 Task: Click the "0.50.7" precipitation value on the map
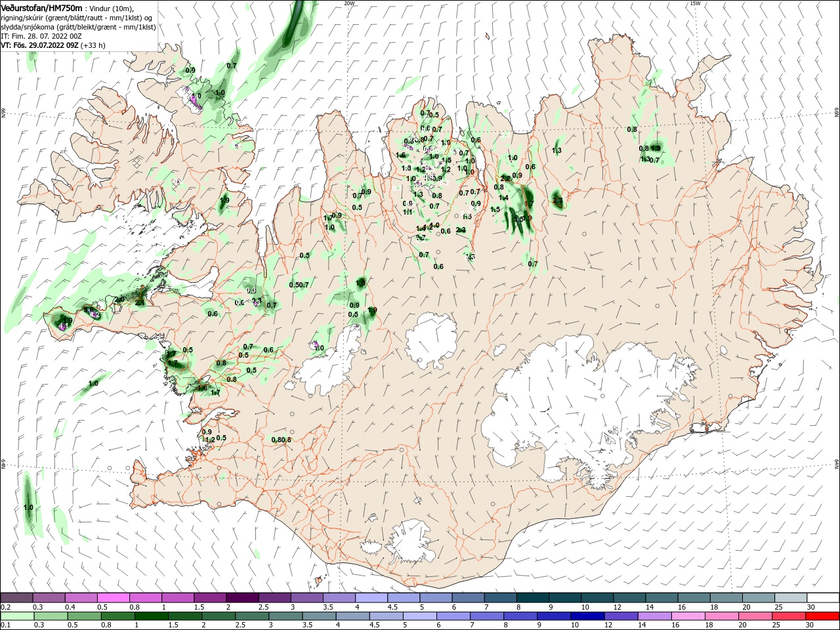299,285
